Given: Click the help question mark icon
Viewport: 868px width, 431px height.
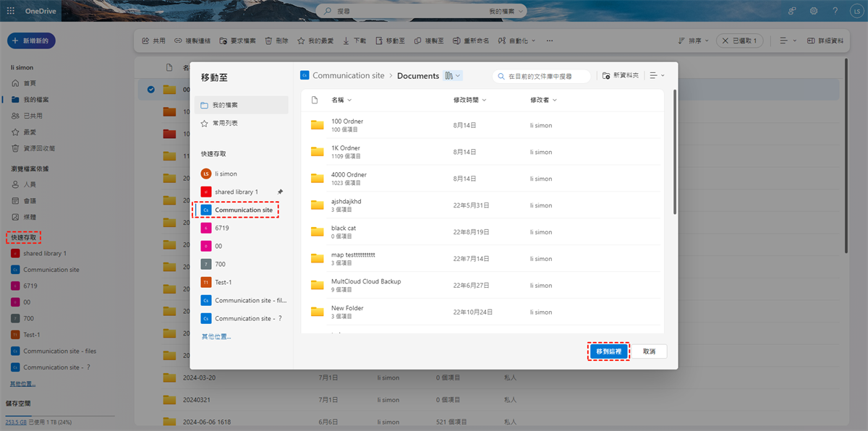Looking at the screenshot, I should 835,11.
